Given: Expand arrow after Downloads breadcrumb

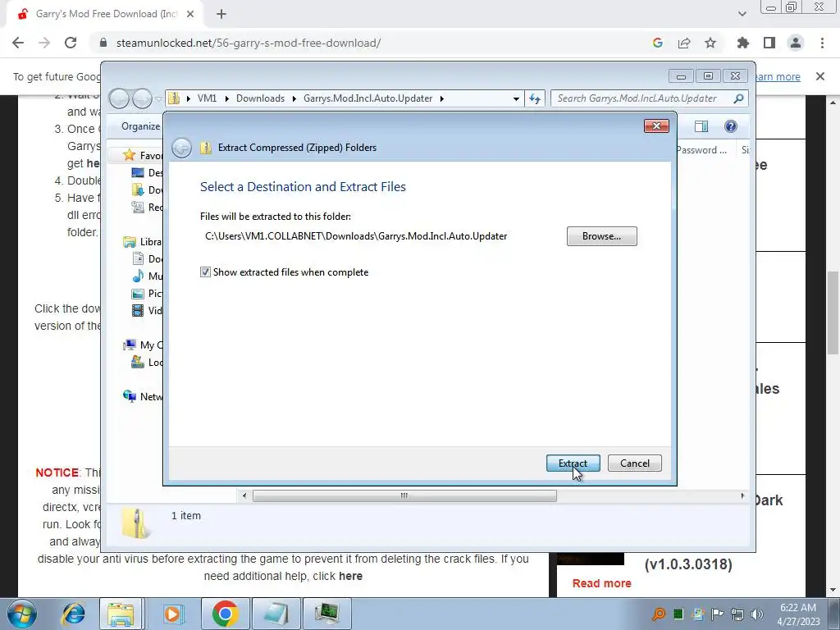Looking at the screenshot, I should tap(294, 98).
